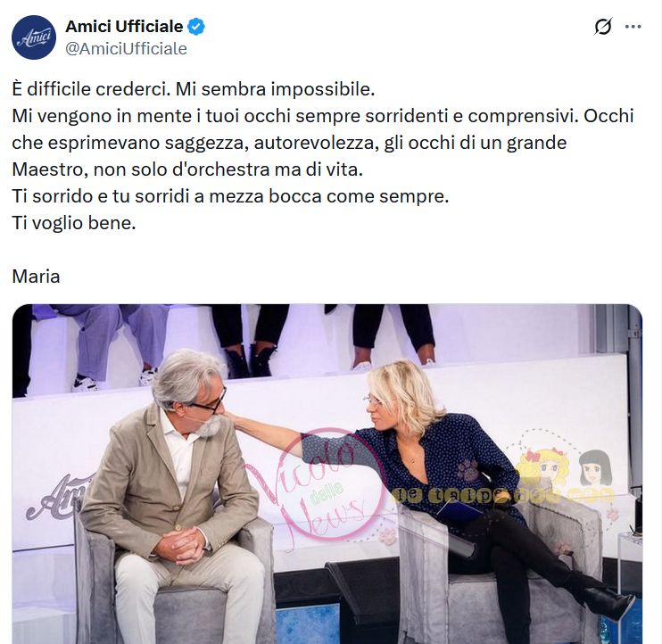This screenshot has height=644, width=662.
Task: Open Amici Ufficiale display name link
Action: pos(124,26)
